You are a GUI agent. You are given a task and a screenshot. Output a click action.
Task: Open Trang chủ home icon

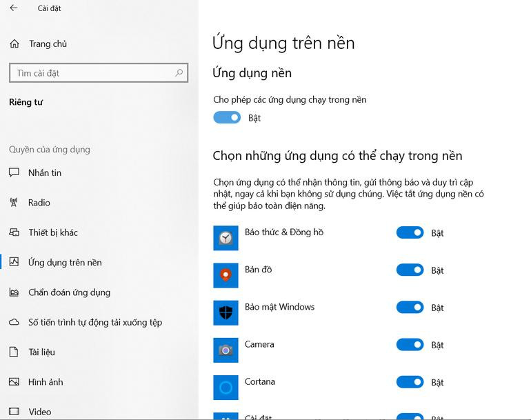(x=14, y=44)
